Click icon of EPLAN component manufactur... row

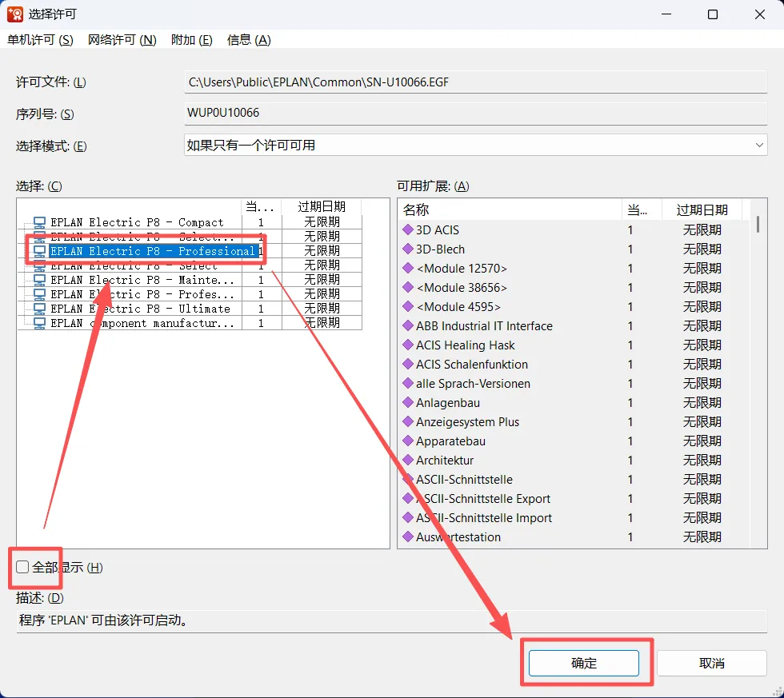39,323
